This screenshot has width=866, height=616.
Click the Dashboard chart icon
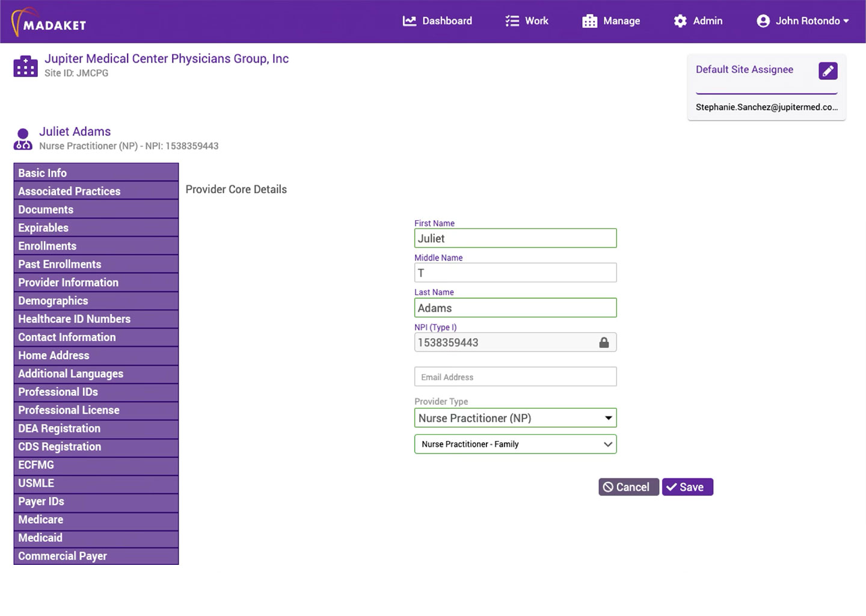(410, 21)
